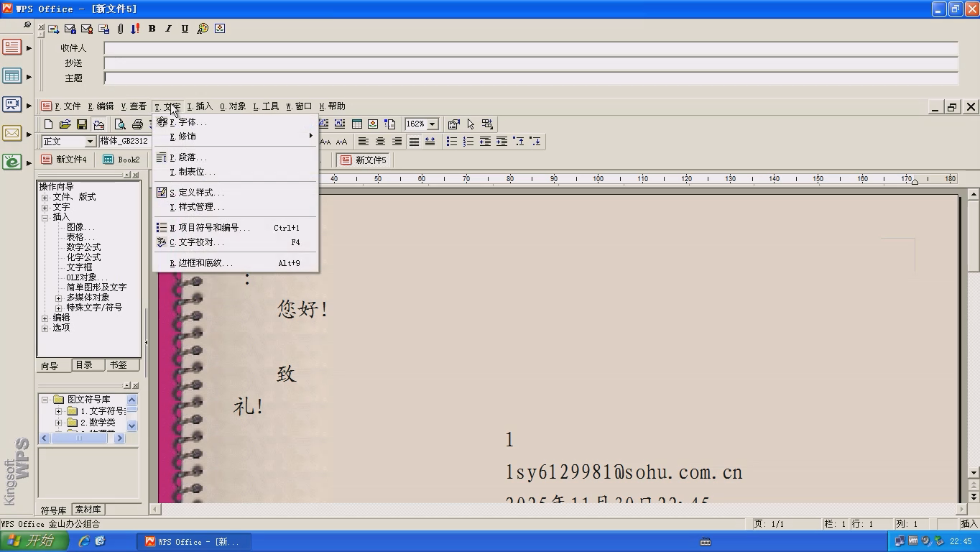Open the green browser module icon in sidebar
Viewport: 980px width, 552px height.
tap(12, 162)
